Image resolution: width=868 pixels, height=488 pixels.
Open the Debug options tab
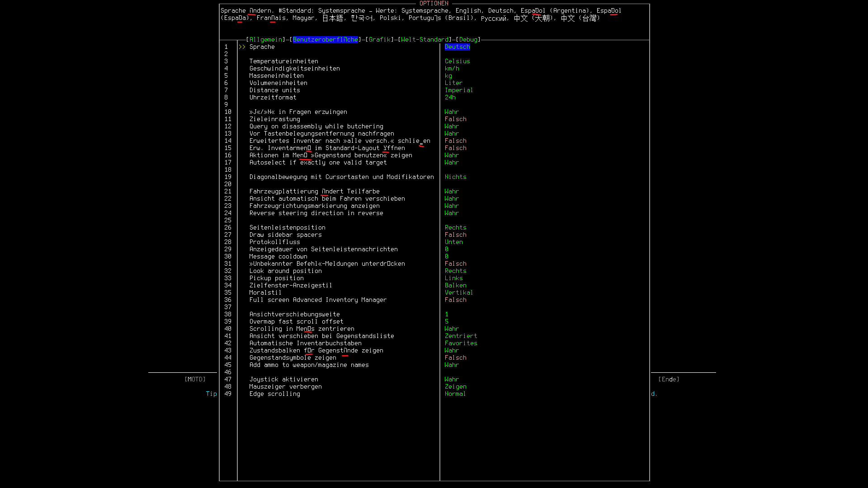click(468, 40)
